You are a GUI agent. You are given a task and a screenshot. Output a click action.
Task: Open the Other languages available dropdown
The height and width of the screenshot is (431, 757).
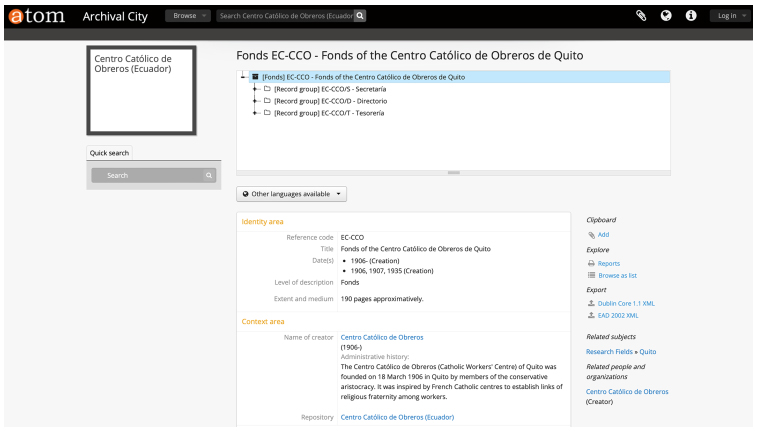pyautogui.click(x=291, y=193)
